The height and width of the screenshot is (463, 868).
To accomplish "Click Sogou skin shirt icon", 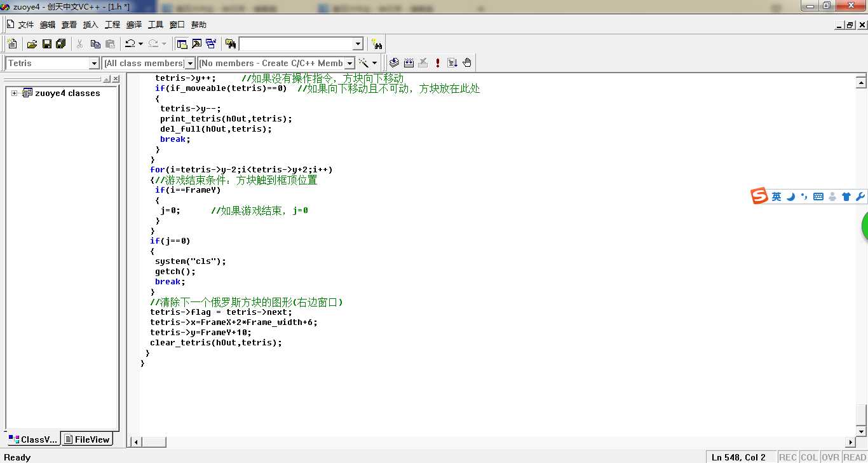I will point(846,197).
